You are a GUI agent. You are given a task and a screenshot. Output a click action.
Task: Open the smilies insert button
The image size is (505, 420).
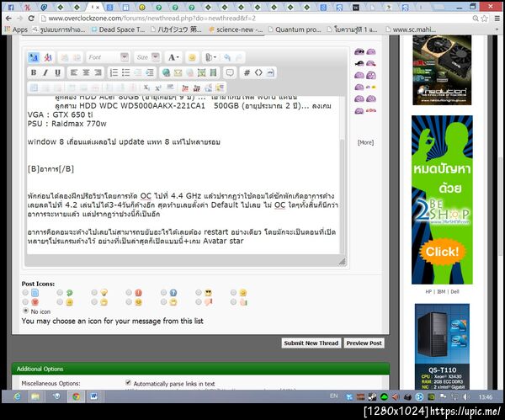pyautogui.click(x=192, y=57)
